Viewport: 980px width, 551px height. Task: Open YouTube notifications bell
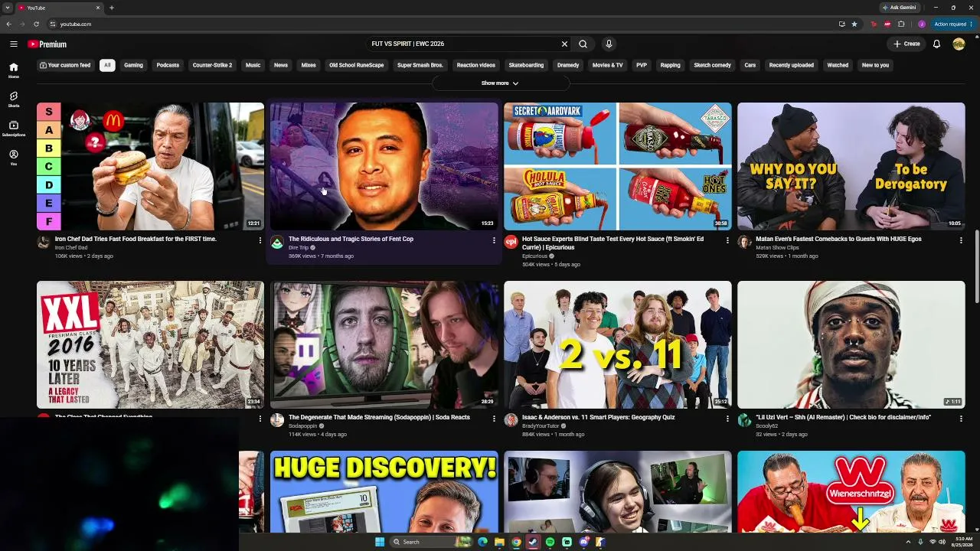(936, 44)
